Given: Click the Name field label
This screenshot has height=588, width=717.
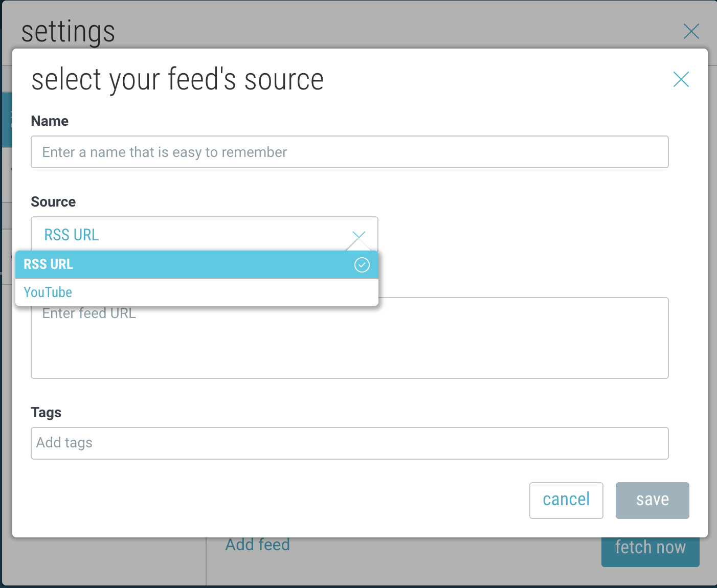Looking at the screenshot, I should pos(50,121).
